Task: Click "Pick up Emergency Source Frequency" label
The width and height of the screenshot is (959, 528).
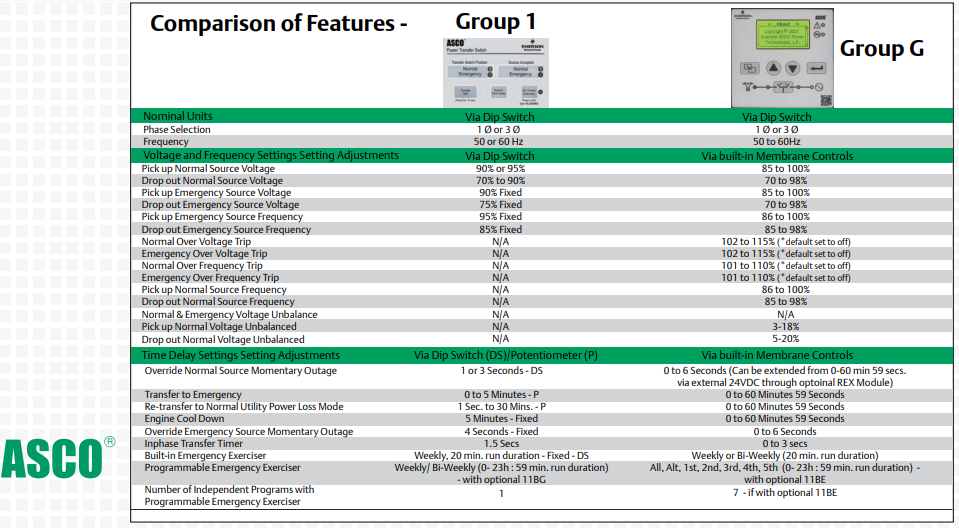Action: pos(223,217)
